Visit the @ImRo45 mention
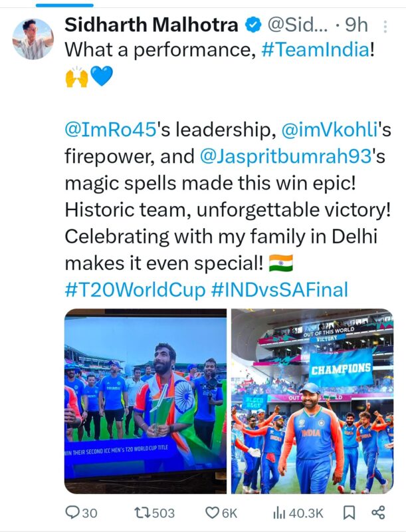This screenshot has width=406, height=532. (x=110, y=130)
